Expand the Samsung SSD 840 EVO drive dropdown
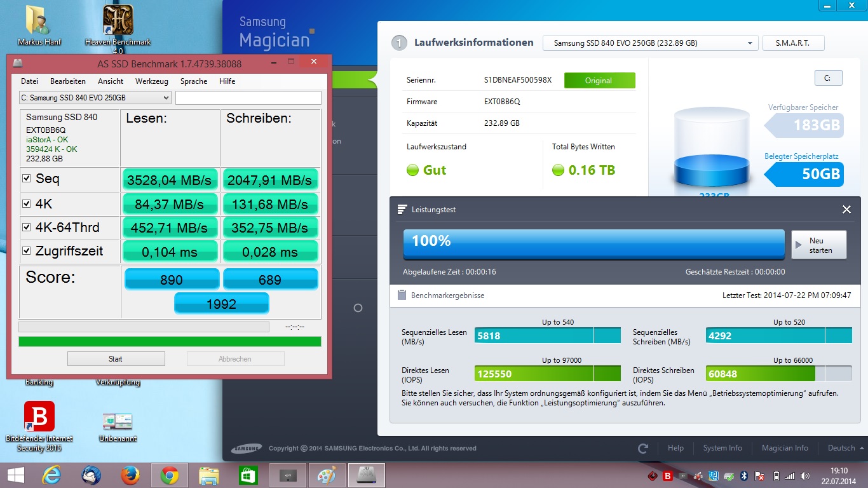 (650, 43)
